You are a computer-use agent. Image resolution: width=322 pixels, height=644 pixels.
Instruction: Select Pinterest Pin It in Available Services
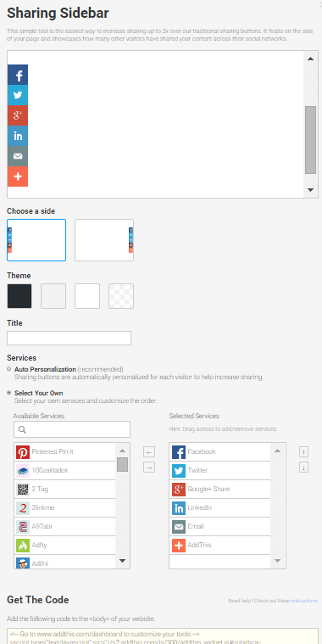(65, 451)
